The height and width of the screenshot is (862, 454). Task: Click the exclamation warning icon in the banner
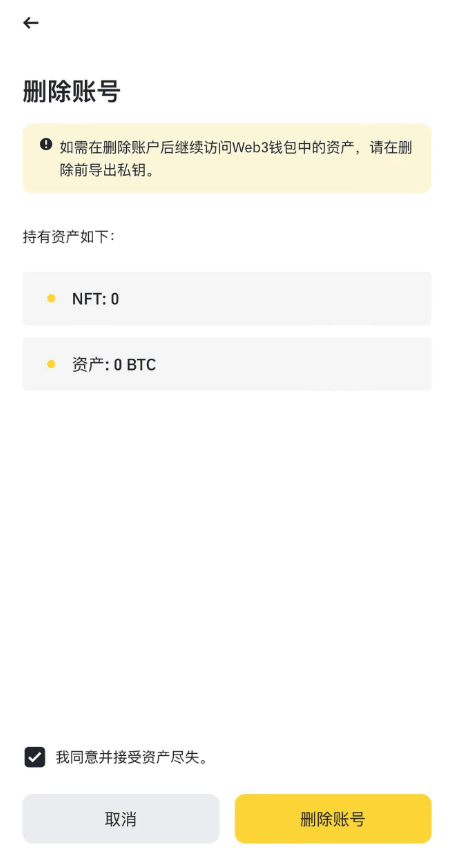tap(46, 145)
